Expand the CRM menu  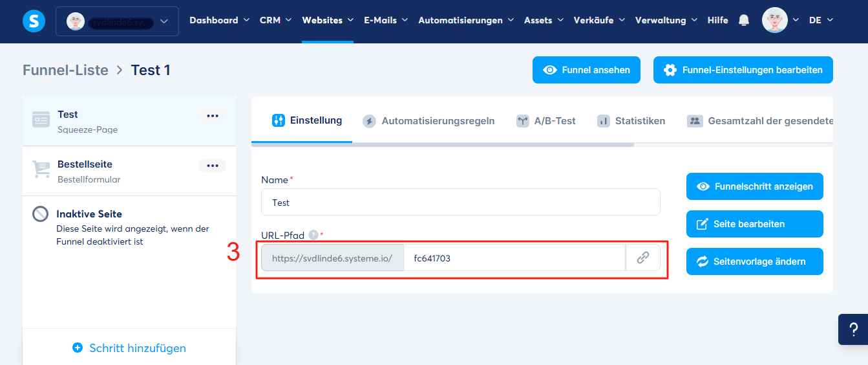(275, 20)
